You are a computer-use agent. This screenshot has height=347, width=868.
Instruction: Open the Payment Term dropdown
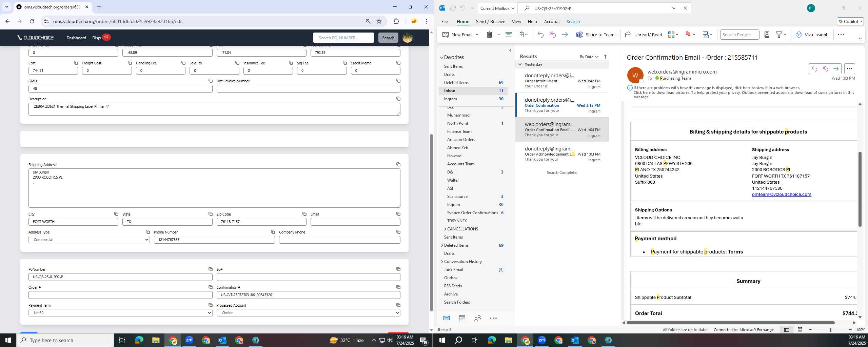click(120, 313)
